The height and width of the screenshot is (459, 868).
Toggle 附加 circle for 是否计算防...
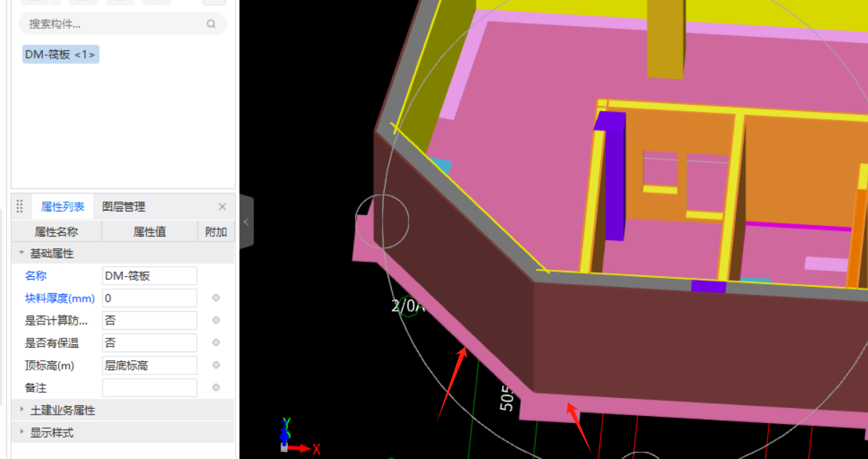pos(216,320)
